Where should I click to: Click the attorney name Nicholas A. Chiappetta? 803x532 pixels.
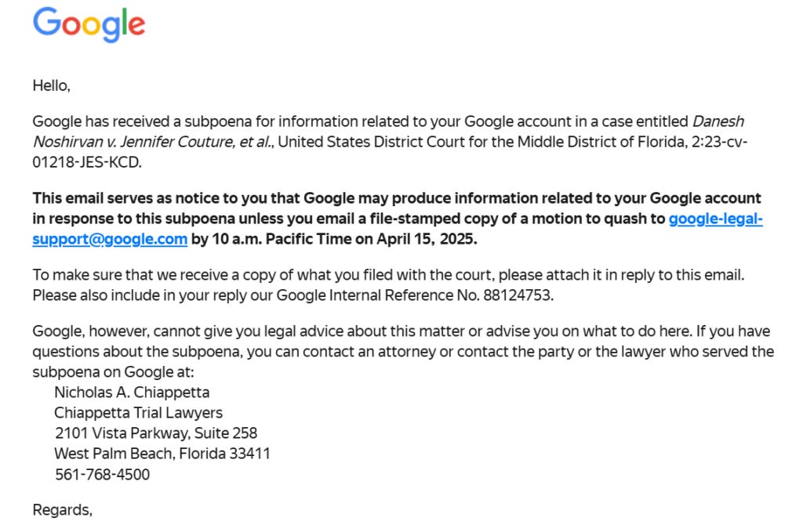tap(132, 393)
